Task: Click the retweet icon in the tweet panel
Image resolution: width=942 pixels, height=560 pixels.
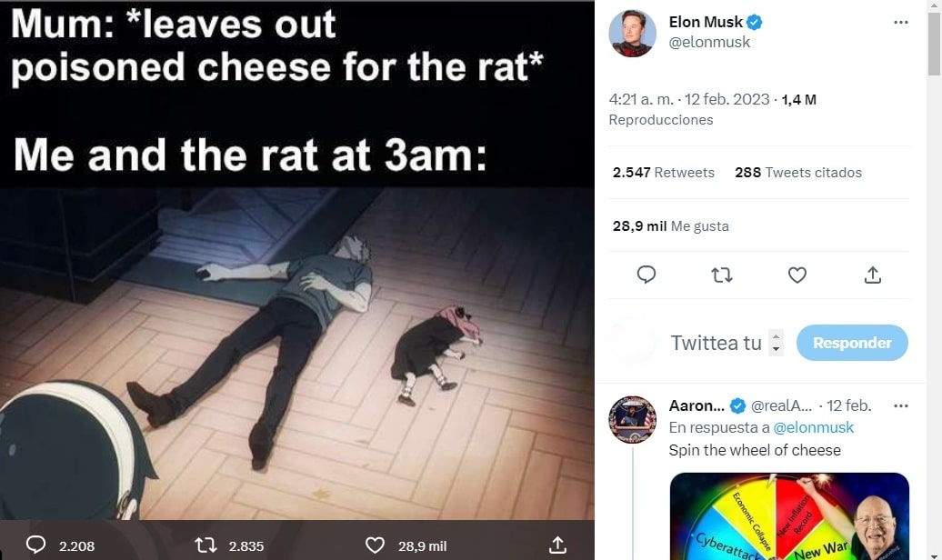Action: 722,275
